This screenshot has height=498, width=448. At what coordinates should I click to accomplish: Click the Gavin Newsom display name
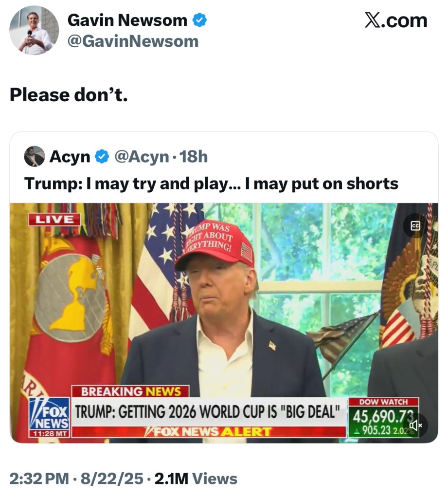pos(127,20)
